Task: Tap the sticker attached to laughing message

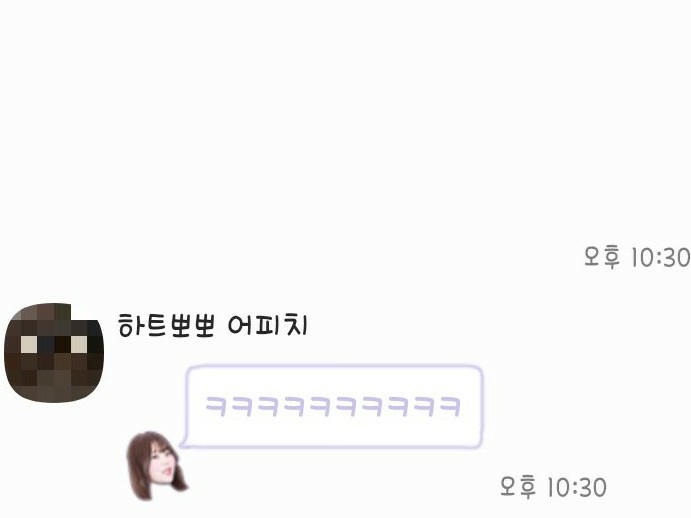Action: pyautogui.click(x=157, y=466)
